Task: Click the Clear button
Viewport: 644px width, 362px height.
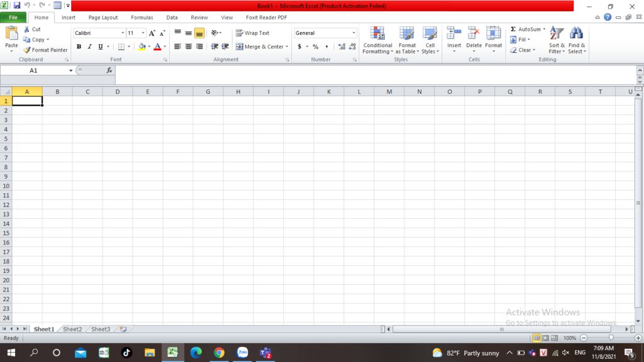Action: click(x=523, y=50)
